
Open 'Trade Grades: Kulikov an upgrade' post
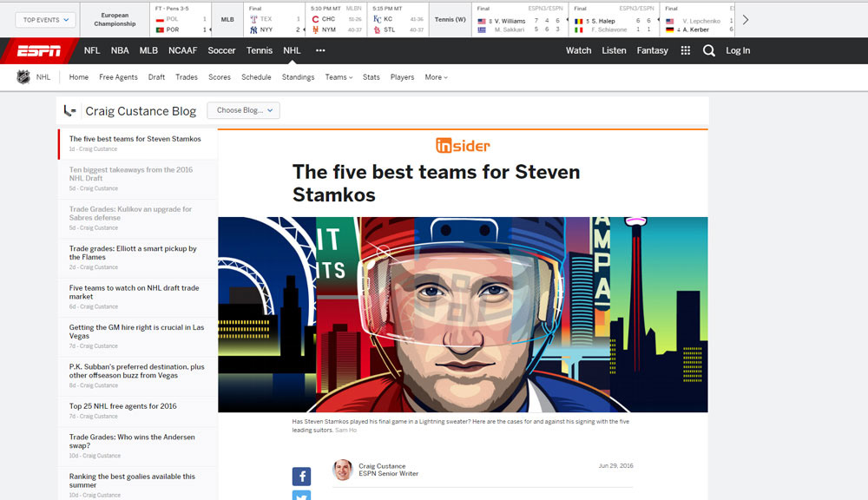click(138, 219)
